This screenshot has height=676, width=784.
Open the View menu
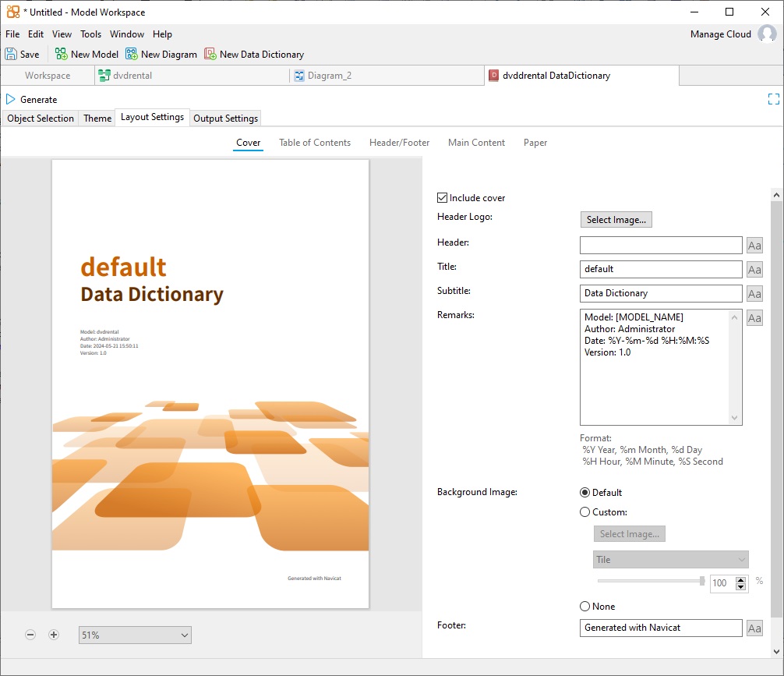click(x=62, y=34)
